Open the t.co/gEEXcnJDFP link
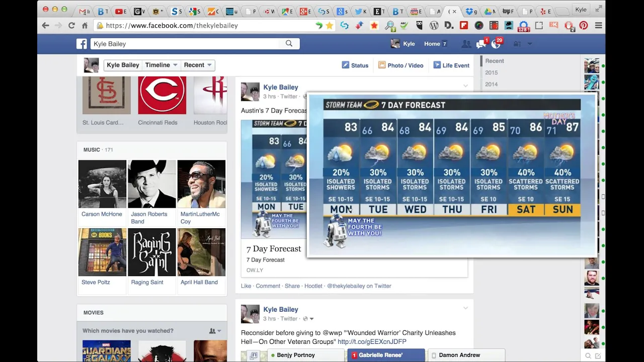 coord(372,342)
